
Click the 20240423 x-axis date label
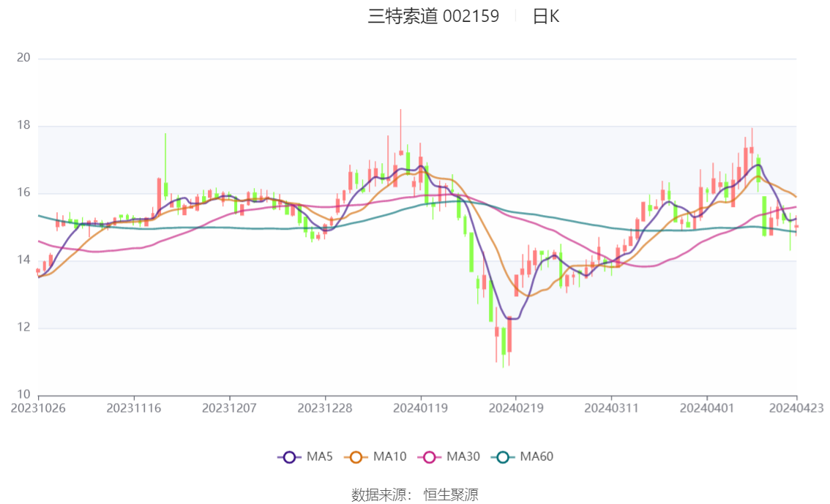tap(796, 408)
